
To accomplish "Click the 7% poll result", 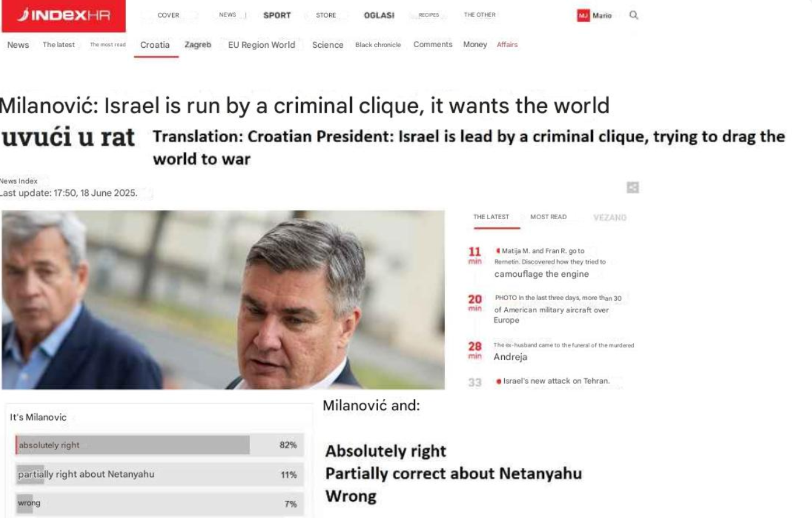I will click(x=291, y=504).
